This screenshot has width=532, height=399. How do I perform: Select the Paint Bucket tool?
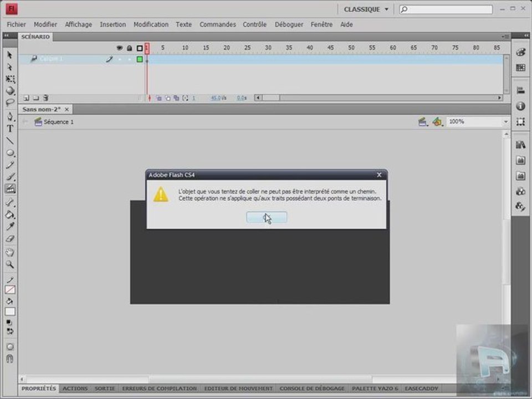tap(10, 214)
